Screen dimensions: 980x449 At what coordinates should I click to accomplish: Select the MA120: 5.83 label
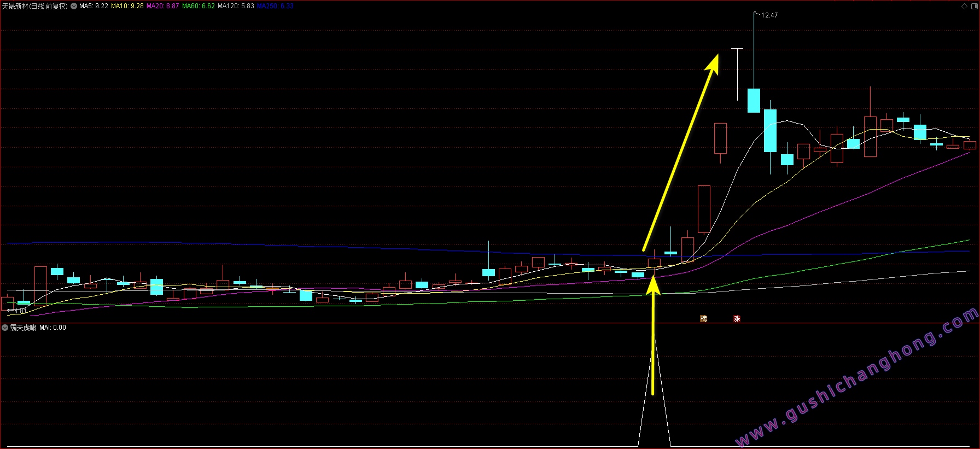pyautogui.click(x=236, y=6)
